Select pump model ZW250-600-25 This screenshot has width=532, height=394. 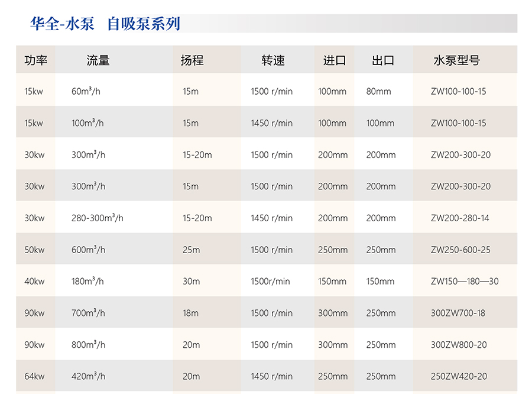(460, 250)
